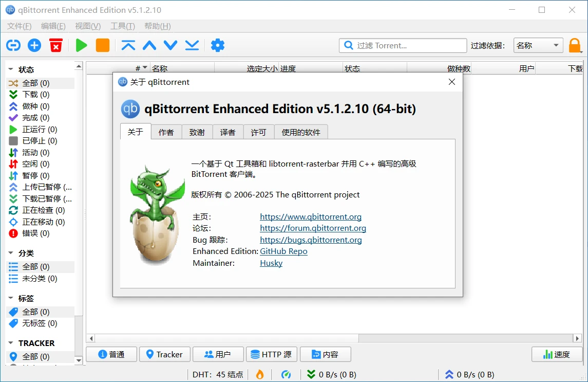Close the 关于 qBittorrent dialog

[x=452, y=82]
